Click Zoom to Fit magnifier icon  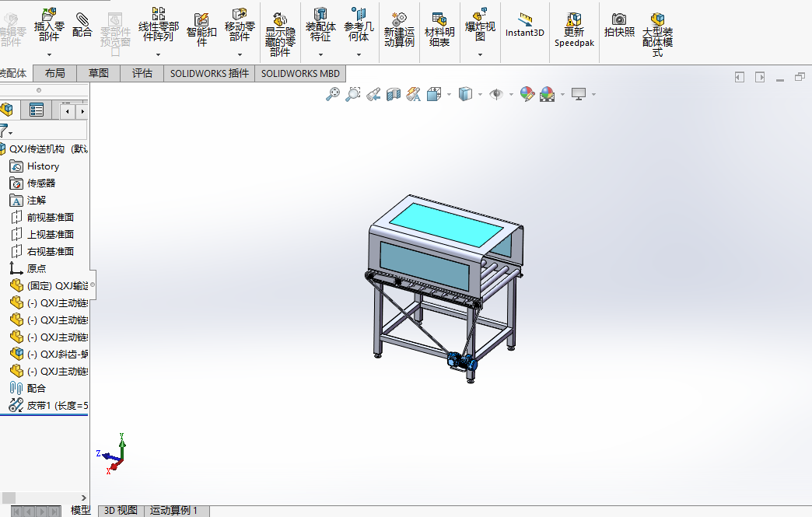click(x=332, y=94)
